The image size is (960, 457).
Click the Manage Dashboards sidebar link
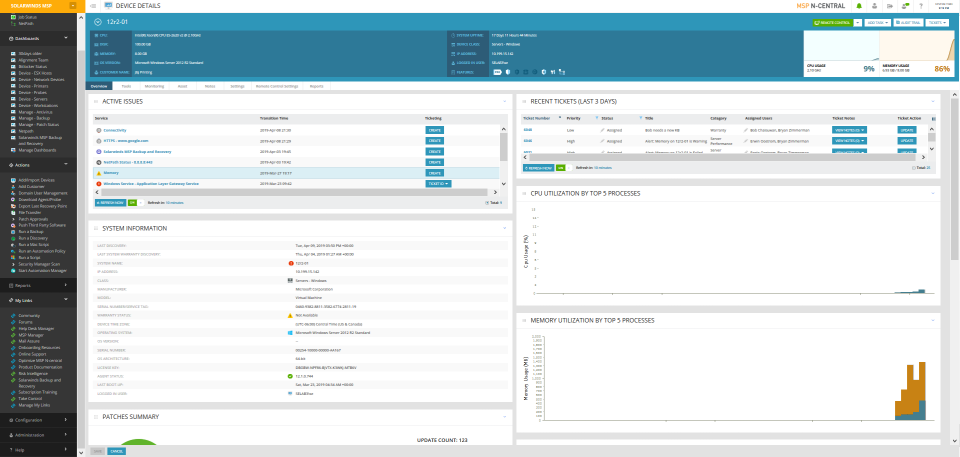[x=37, y=150]
